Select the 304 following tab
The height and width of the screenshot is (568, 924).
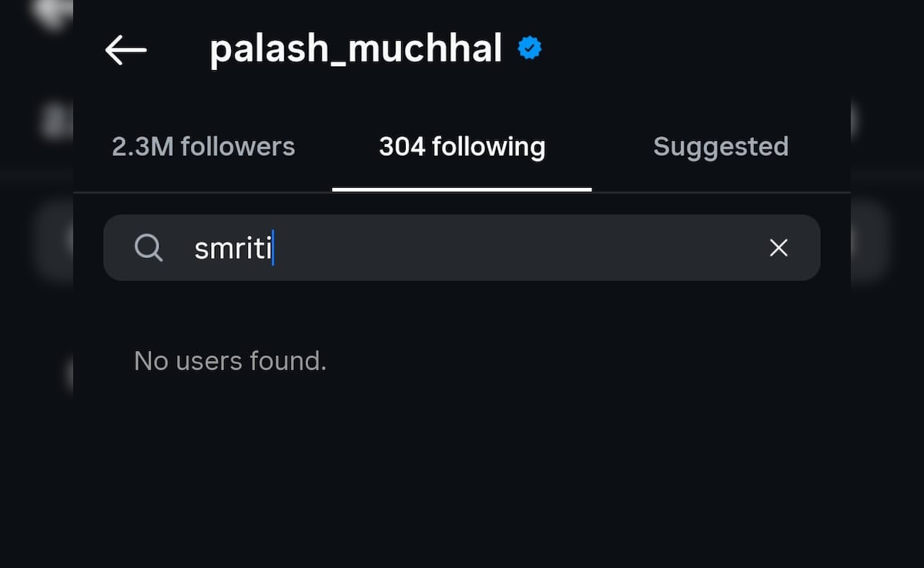pyautogui.click(x=462, y=146)
